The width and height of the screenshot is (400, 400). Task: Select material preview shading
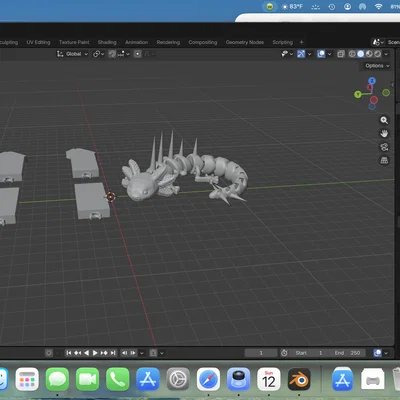point(369,54)
